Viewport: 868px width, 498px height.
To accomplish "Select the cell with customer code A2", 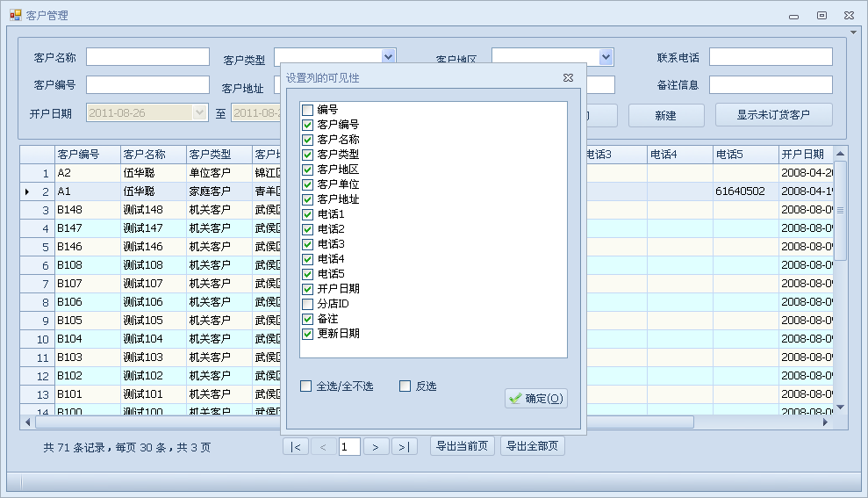I will tap(88, 173).
